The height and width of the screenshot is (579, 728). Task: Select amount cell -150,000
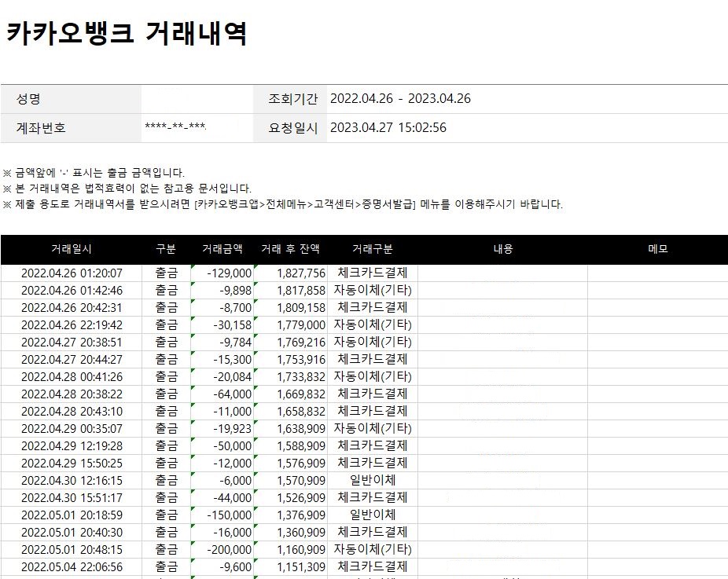coord(222,515)
